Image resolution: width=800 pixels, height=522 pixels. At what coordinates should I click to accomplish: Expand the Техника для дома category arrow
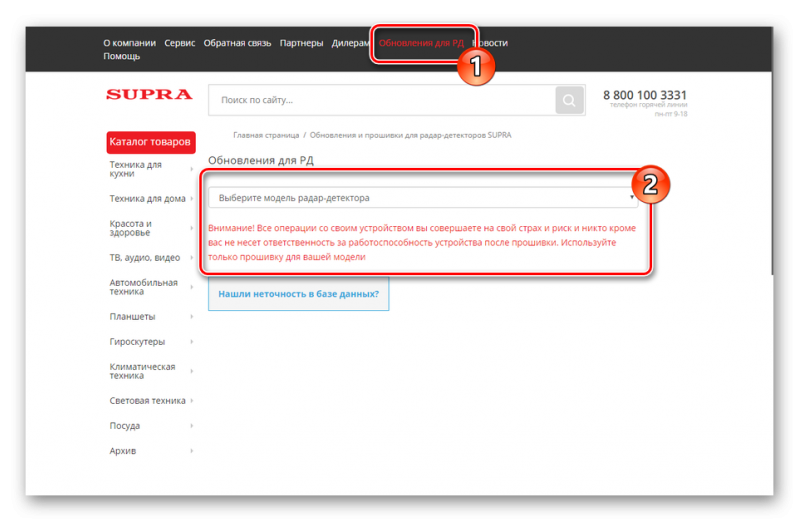click(192, 198)
